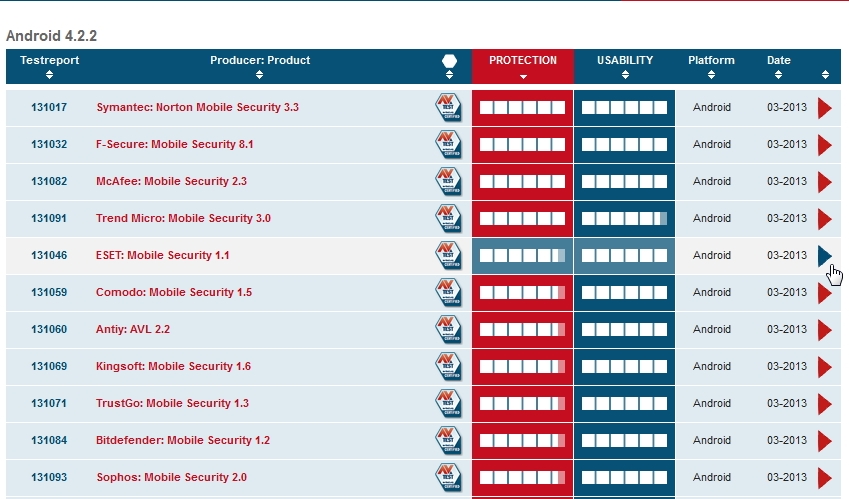Click AV-TEST badge in ESET row
Image resolution: width=849 pixels, height=499 pixels.
tap(448, 255)
